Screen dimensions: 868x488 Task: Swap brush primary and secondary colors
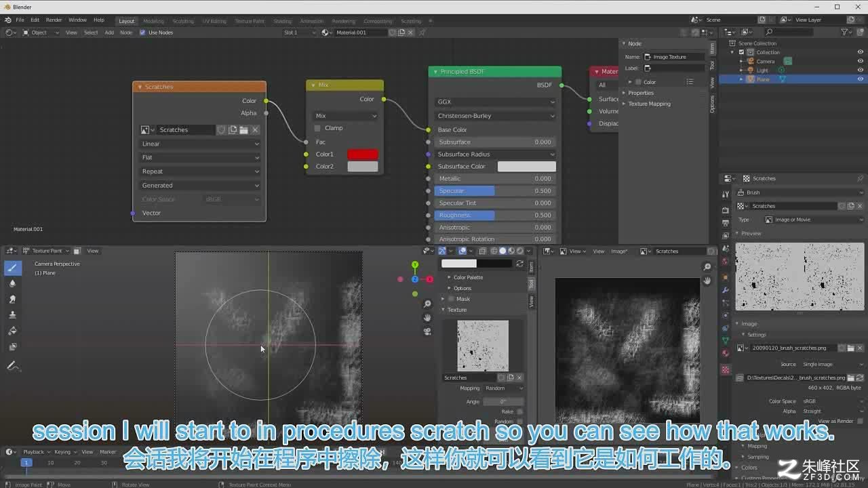[x=520, y=264]
